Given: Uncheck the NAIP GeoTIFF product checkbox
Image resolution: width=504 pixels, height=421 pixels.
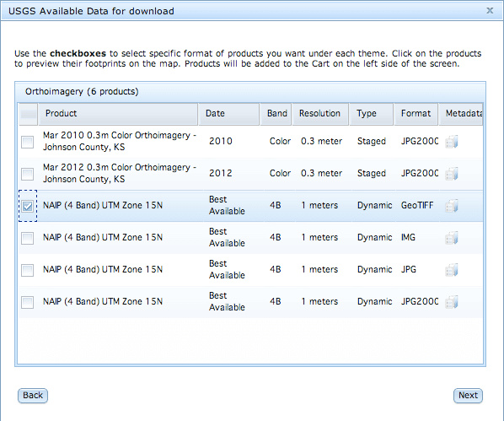Looking at the screenshot, I should coord(27,206).
